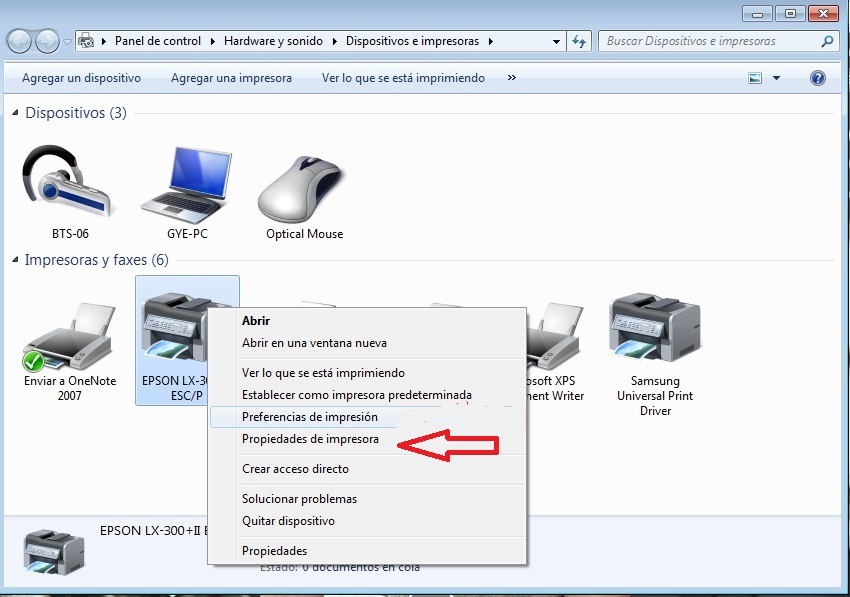Click the search magnifier icon
This screenshot has width=850, height=597.
(x=827, y=41)
